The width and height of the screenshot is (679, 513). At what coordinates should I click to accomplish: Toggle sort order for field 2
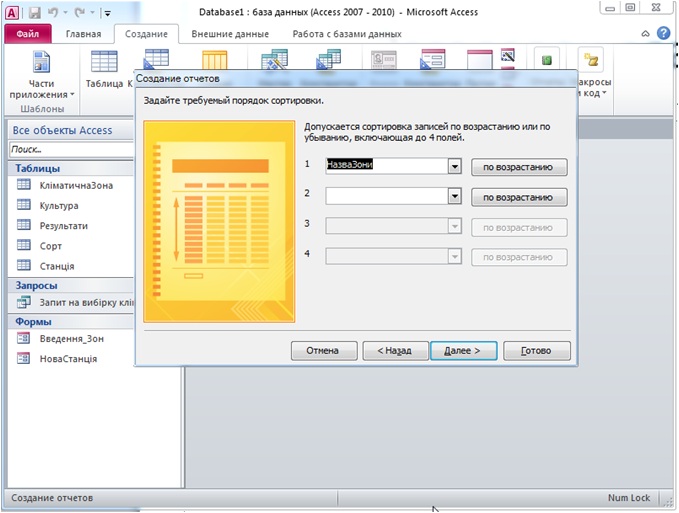coord(519,198)
